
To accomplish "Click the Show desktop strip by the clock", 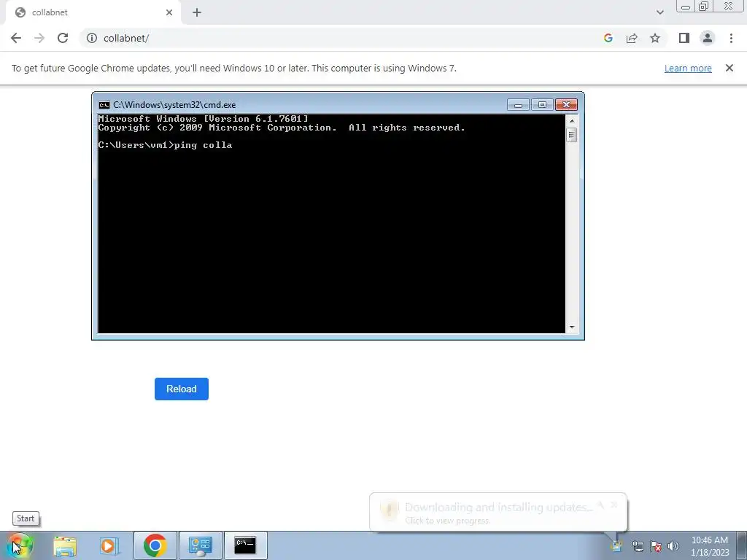I will 742,545.
